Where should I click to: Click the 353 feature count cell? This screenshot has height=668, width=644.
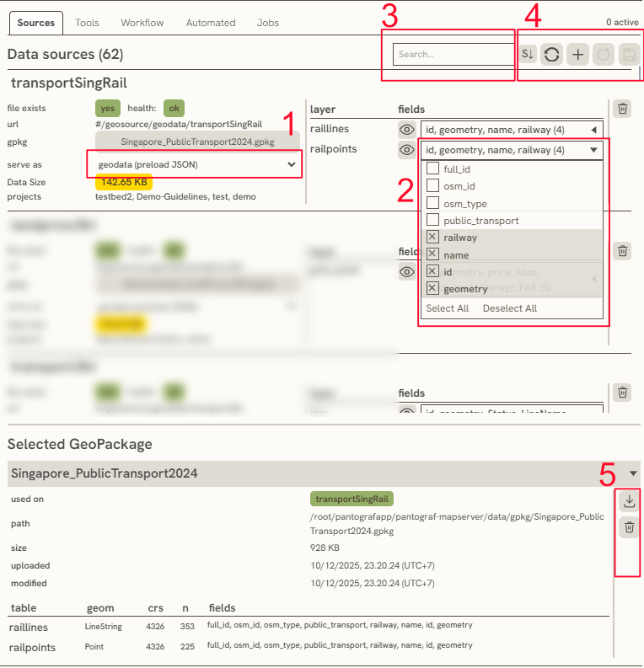pos(187,626)
